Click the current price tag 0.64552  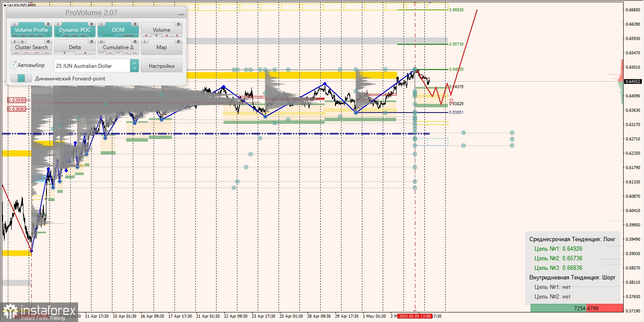pos(633,81)
